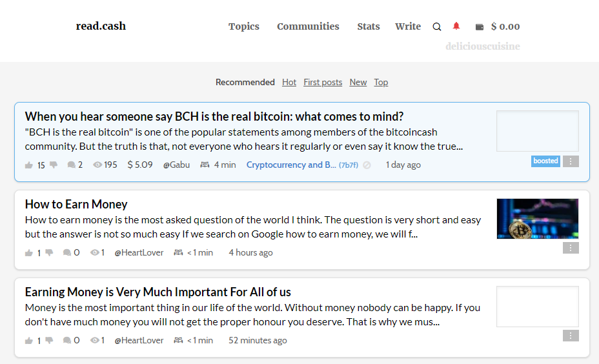
Task: Upvote the BCH real bitcoin article
Action: pos(29,165)
